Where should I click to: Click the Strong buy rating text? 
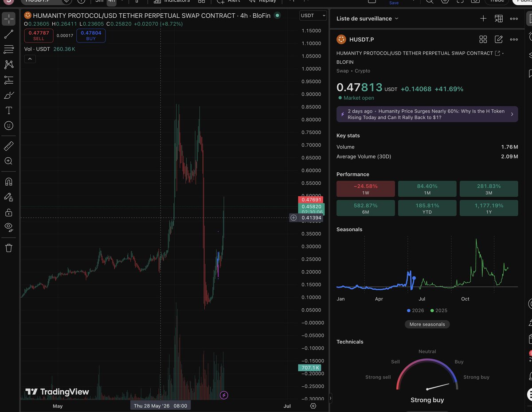click(x=427, y=400)
